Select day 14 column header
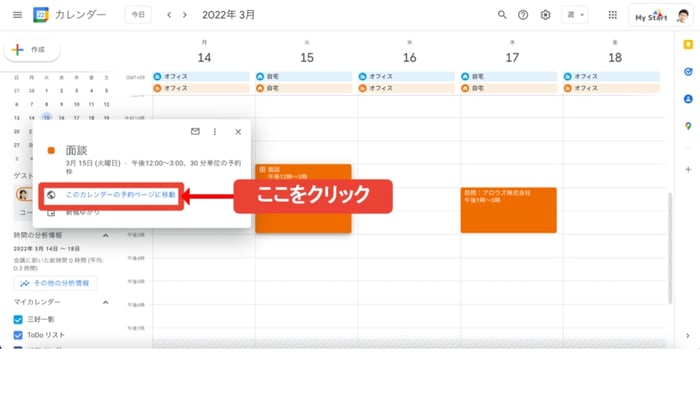The height and width of the screenshot is (393, 700). pos(204,57)
